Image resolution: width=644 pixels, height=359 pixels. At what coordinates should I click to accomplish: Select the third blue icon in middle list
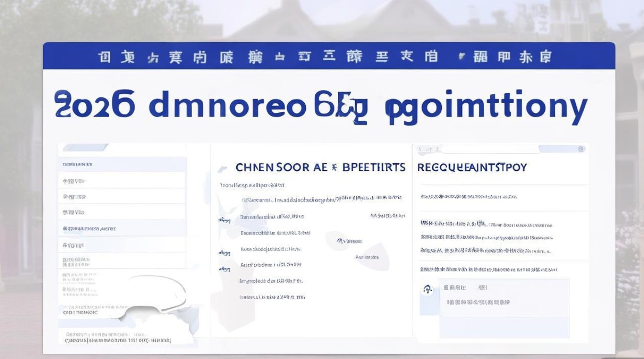[224, 269]
